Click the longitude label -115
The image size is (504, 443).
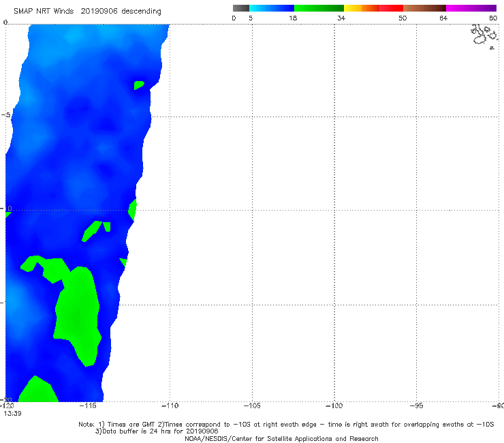88,406
